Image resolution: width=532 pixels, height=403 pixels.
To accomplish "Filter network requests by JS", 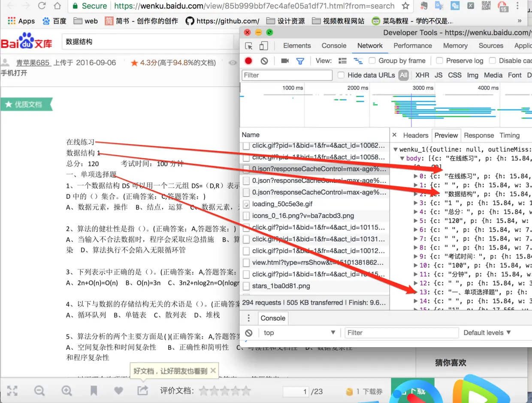I will 438,75.
